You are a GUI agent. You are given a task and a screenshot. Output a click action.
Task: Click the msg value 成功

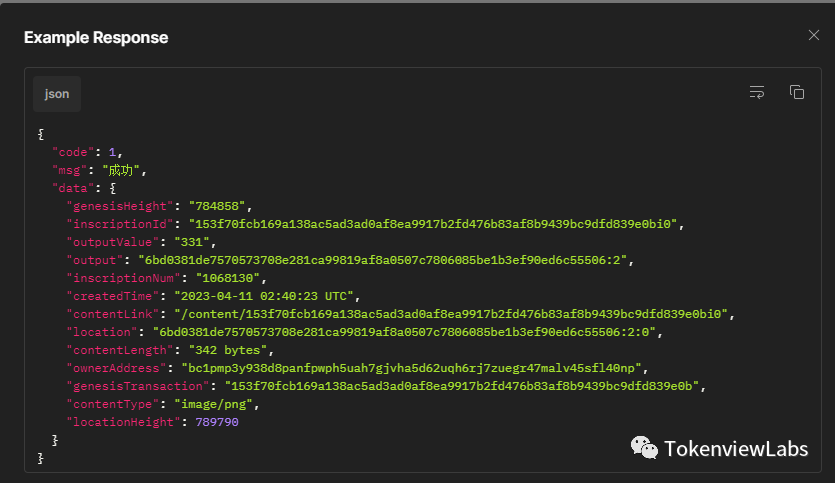click(x=120, y=170)
